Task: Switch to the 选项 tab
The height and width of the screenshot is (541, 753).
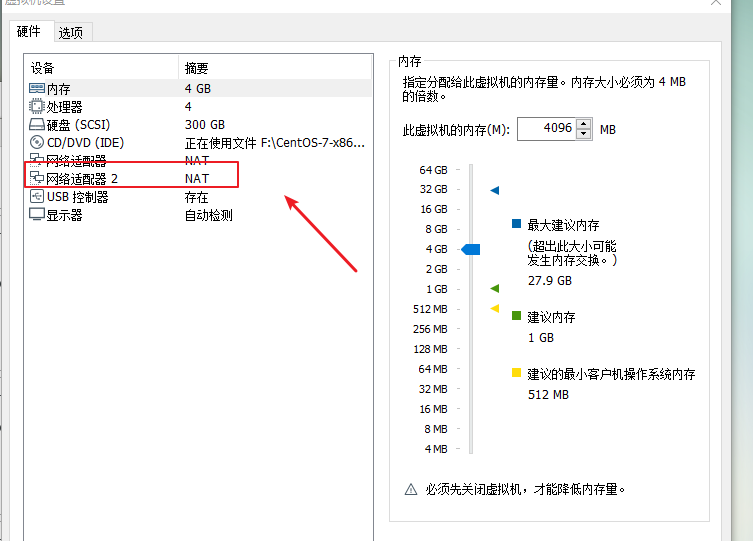Action: 71,33
